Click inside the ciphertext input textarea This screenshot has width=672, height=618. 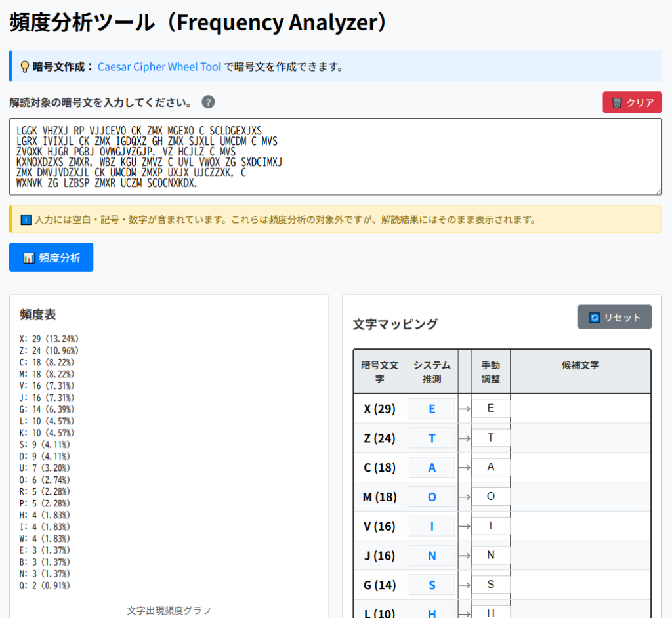(335, 156)
